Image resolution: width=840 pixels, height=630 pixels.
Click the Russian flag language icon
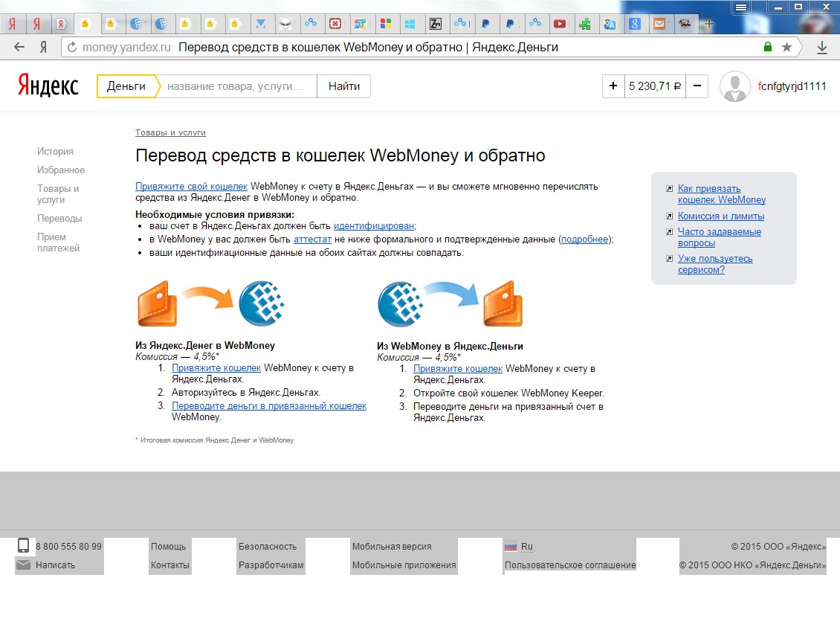(x=511, y=547)
